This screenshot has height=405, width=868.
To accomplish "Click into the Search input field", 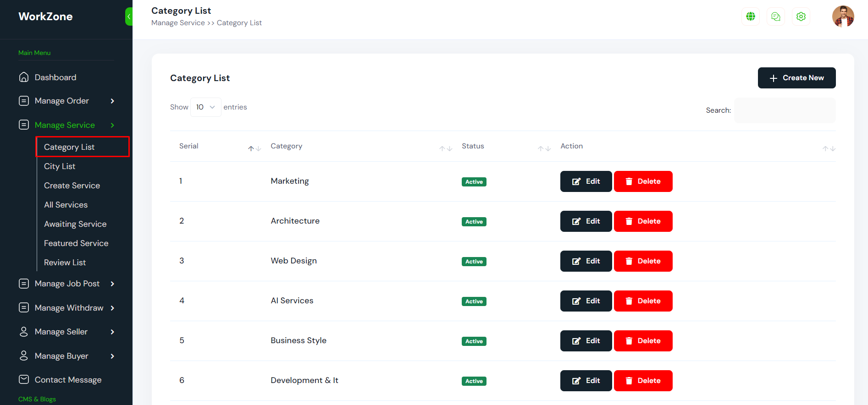I will (x=785, y=110).
